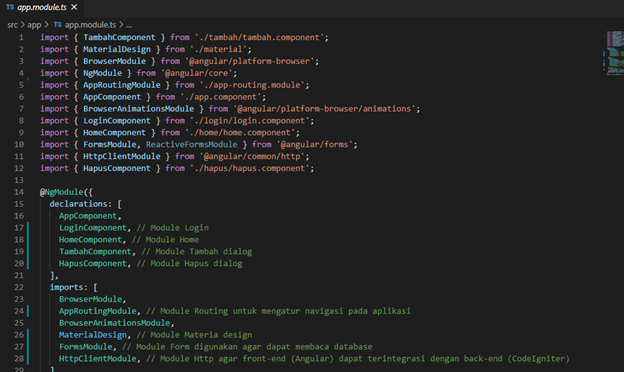Image resolution: width=624 pixels, height=372 pixels.
Task: Open the src breadcrumb folder
Action: 12,25
